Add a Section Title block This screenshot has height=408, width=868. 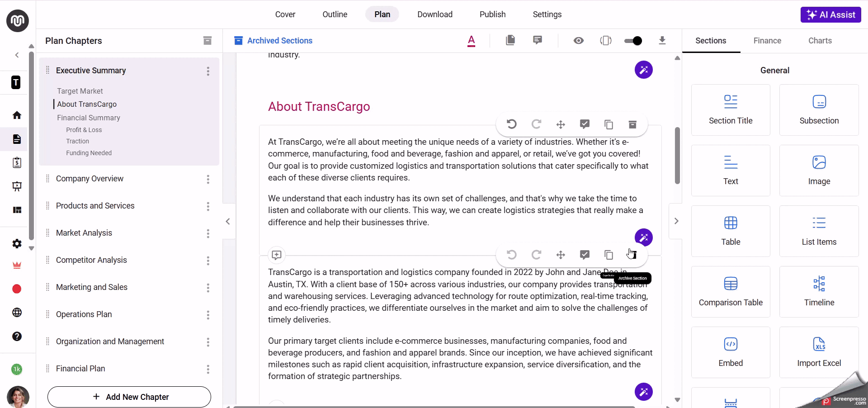pos(731,110)
